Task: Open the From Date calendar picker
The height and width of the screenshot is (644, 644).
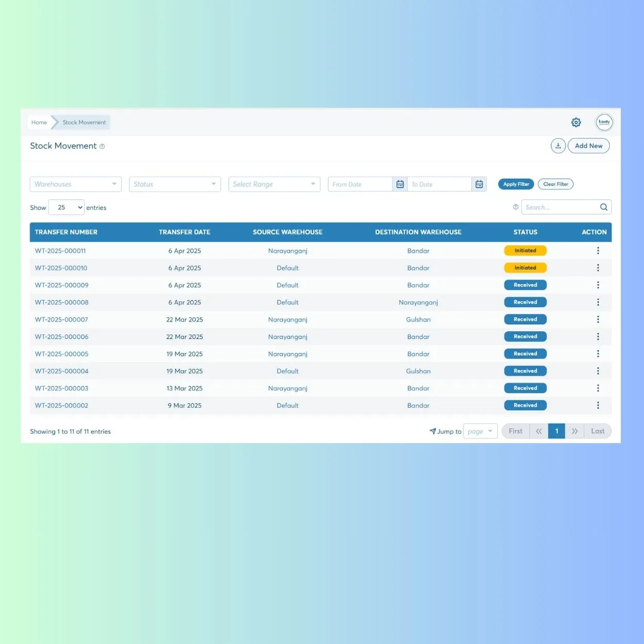Action: [400, 184]
